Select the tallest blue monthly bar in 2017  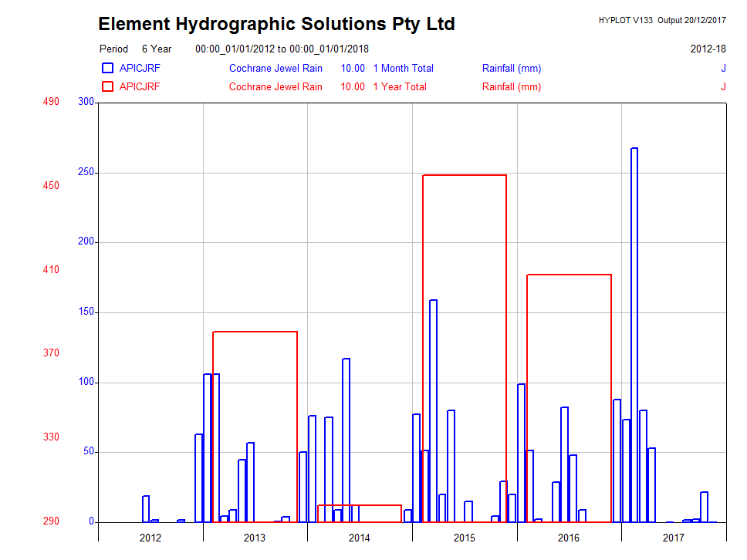(634, 332)
